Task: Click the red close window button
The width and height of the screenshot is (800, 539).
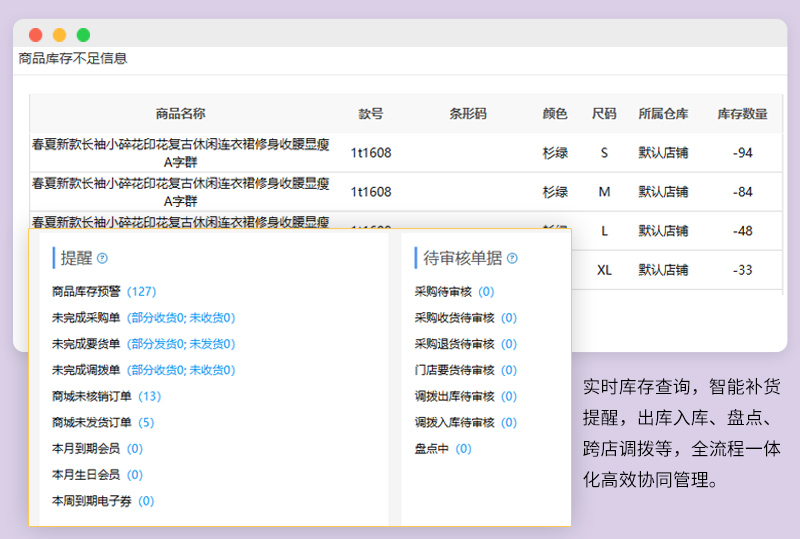Action: [36, 35]
